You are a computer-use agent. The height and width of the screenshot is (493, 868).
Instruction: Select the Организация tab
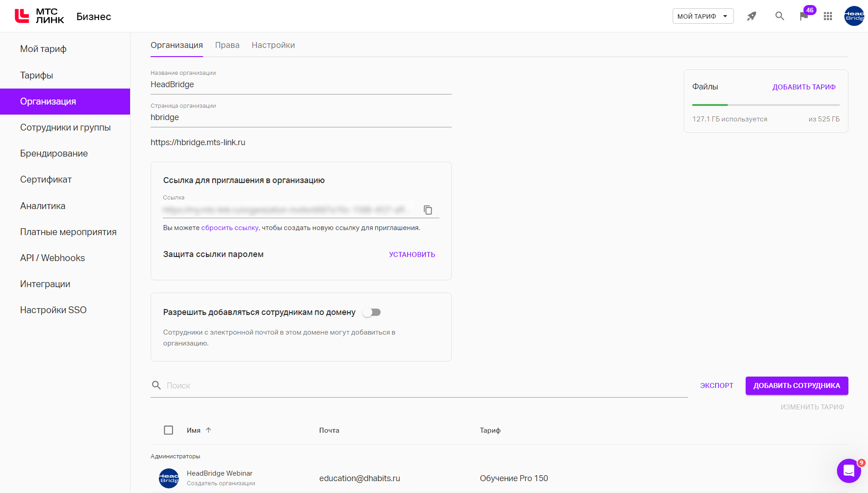[177, 45]
